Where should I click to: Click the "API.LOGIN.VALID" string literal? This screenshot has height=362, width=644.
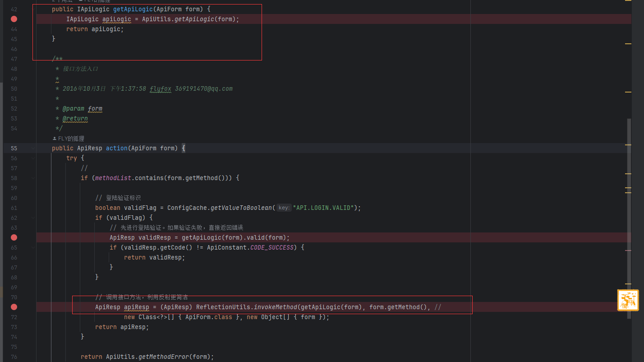pos(323,208)
